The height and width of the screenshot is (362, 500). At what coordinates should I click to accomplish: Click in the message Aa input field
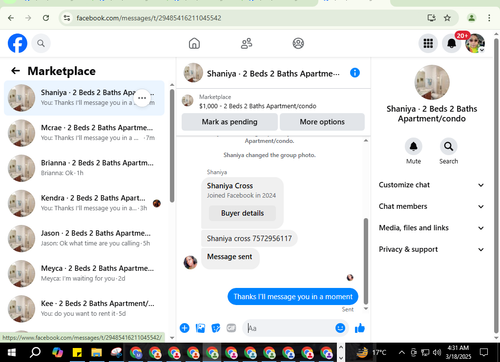[290, 328]
